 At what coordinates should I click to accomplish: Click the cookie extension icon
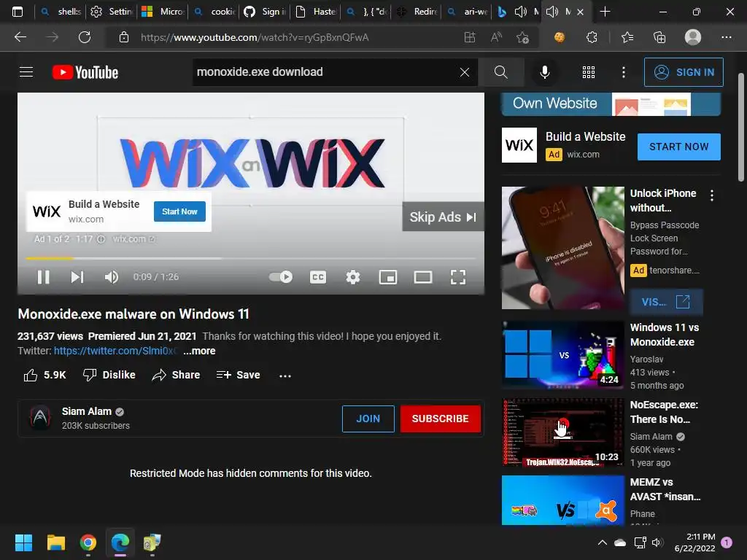[x=560, y=37]
